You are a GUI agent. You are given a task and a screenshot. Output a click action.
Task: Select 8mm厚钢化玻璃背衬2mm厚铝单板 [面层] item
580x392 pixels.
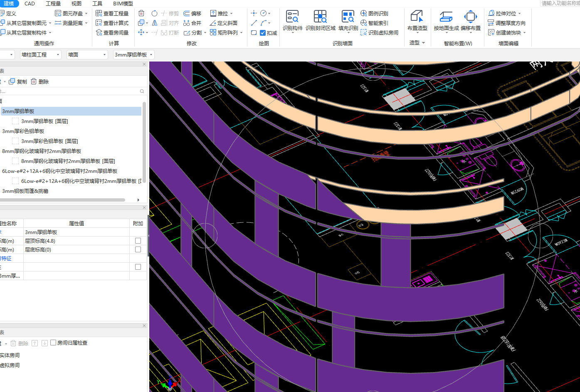68,161
